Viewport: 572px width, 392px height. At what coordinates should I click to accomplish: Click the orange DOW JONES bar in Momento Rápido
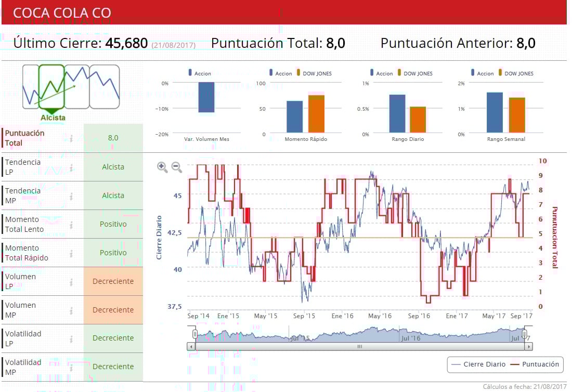pos(316,114)
